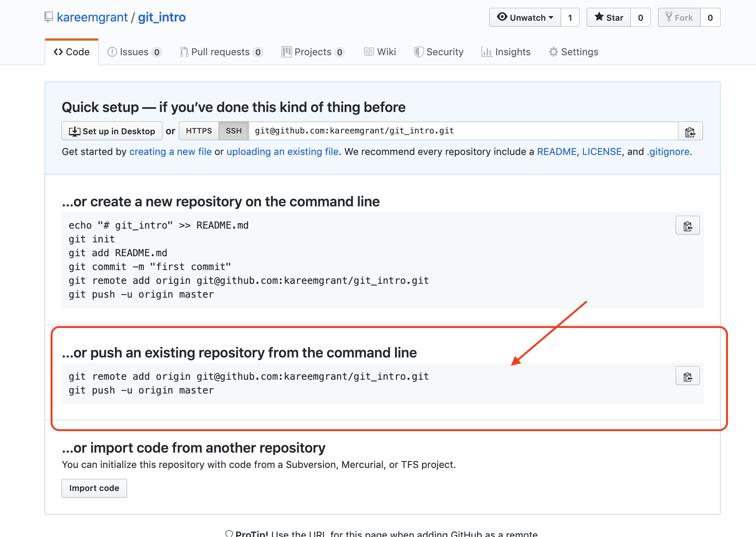The image size is (756, 537).
Task: Star the git_intro repository
Action: [609, 18]
